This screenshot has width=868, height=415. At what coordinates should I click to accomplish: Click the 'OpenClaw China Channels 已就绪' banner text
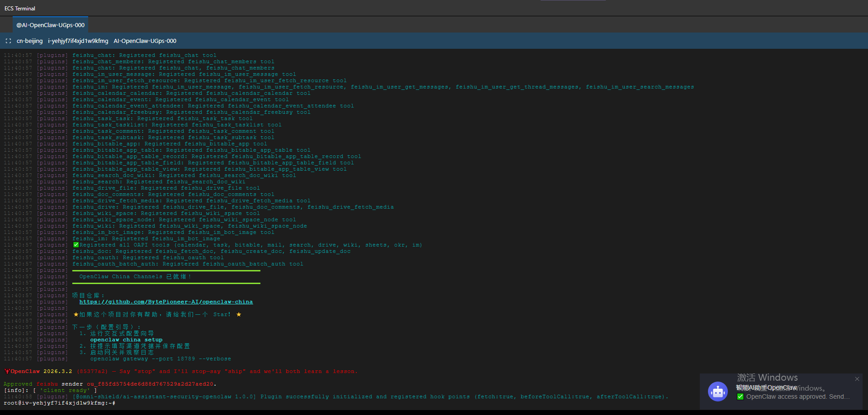135,277
